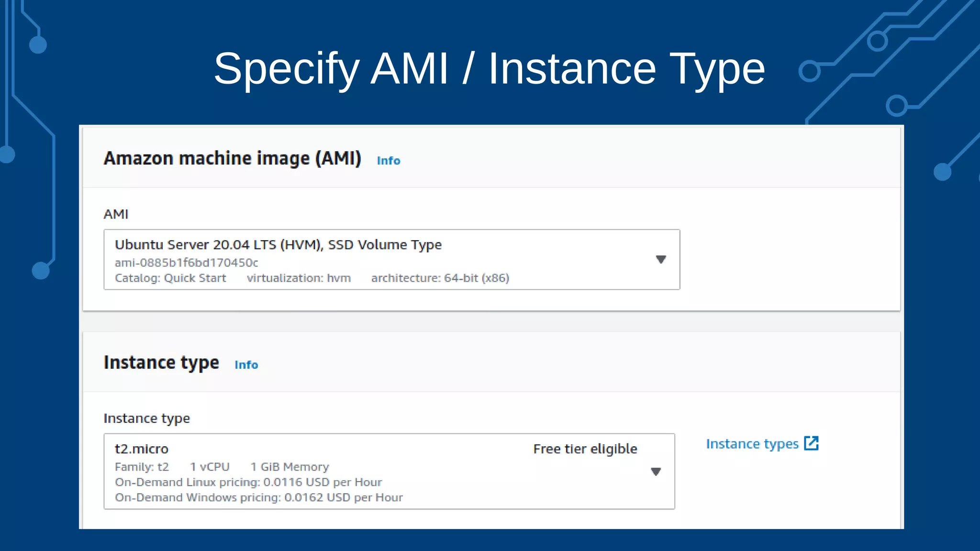Click the On-Demand Windows pricing line
Image resolution: width=980 pixels, height=551 pixels.
[x=259, y=497]
